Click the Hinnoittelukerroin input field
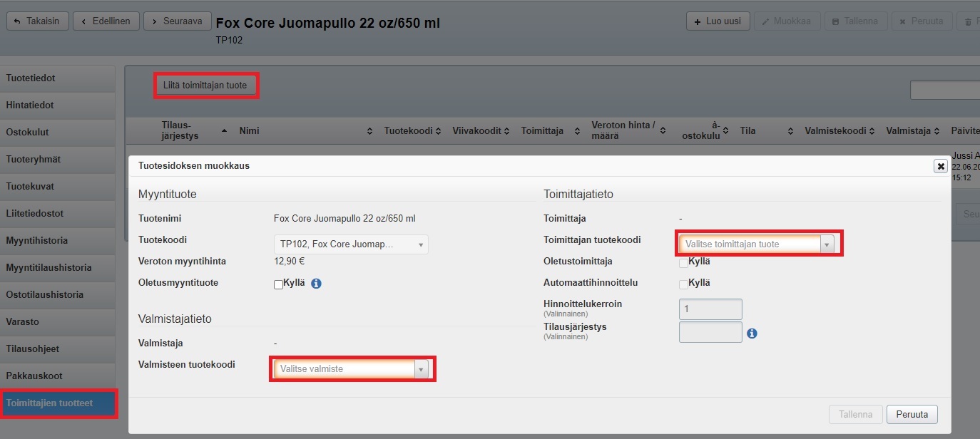Image resolution: width=980 pixels, height=439 pixels. 710,309
